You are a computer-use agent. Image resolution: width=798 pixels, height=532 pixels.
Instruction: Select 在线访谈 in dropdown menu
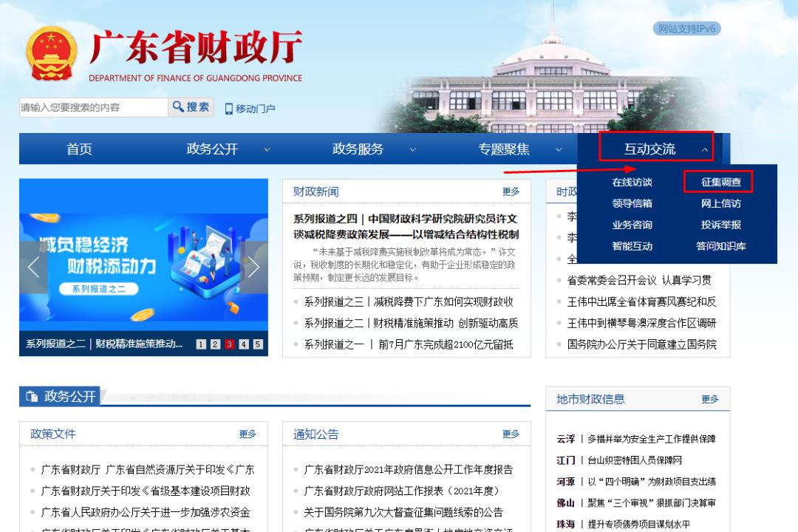coord(632,183)
